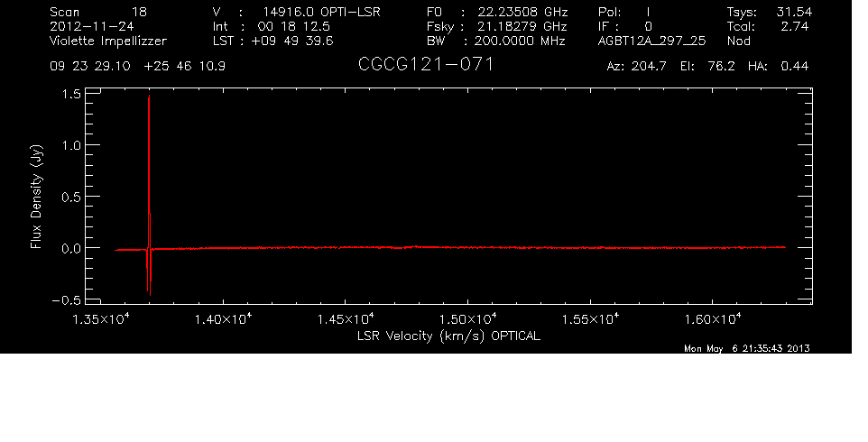Click the scan number 18

(139, 12)
